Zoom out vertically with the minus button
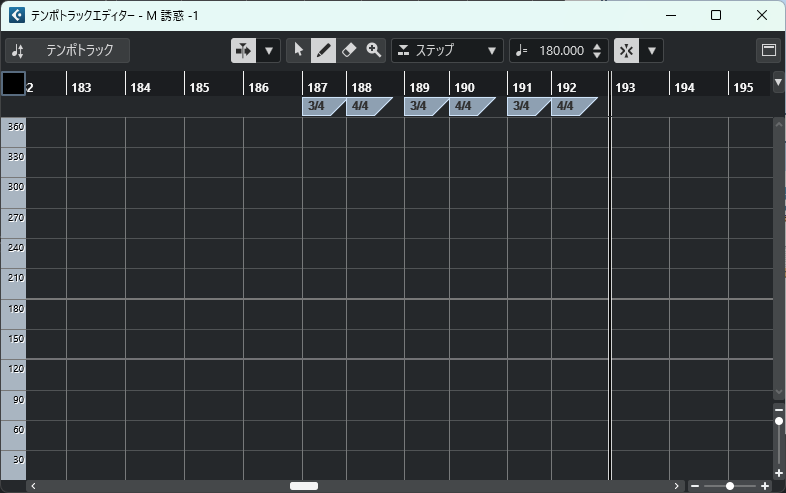 pos(778,410)
